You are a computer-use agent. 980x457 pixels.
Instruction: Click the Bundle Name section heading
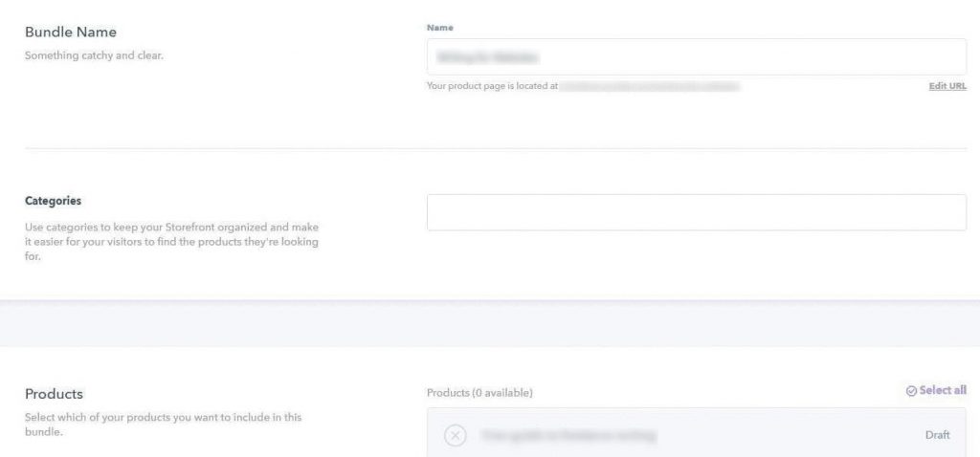(x=71, y=32)
